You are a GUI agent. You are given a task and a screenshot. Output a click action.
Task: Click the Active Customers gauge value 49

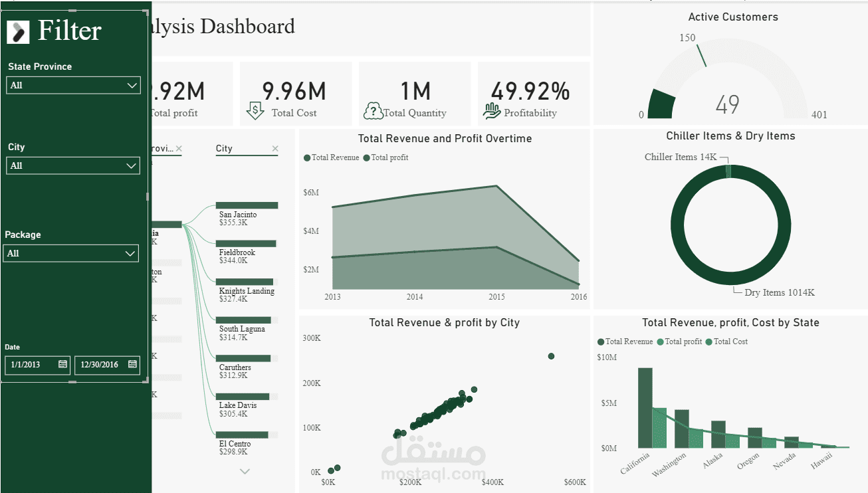728,104
